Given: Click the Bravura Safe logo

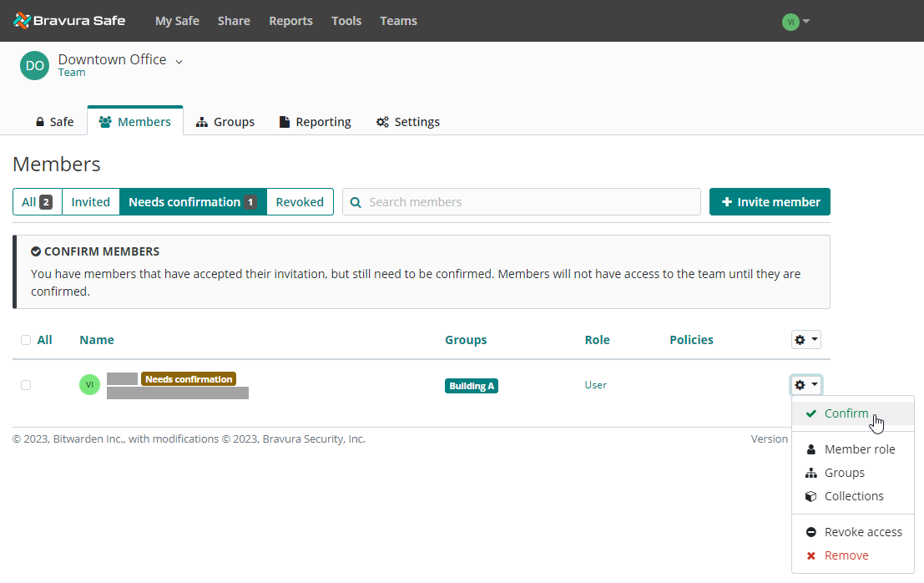Looking at the screenshot, I should [69, 21].
